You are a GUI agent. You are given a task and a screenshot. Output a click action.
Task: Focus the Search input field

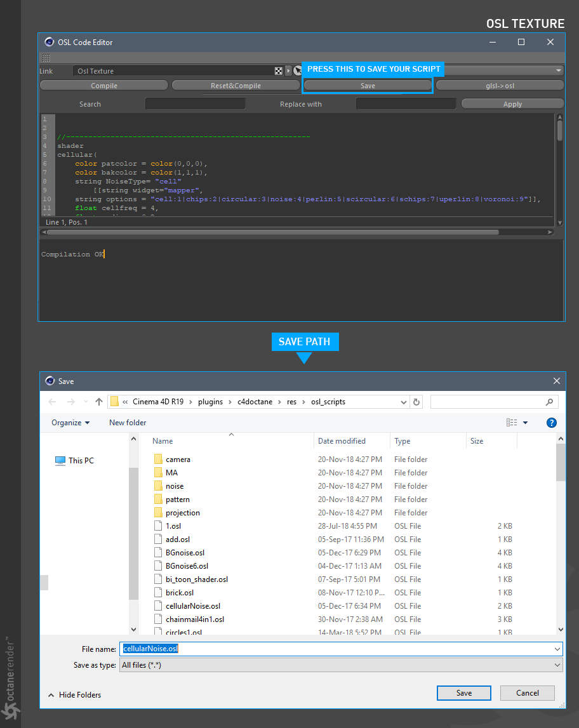(195, 104)
